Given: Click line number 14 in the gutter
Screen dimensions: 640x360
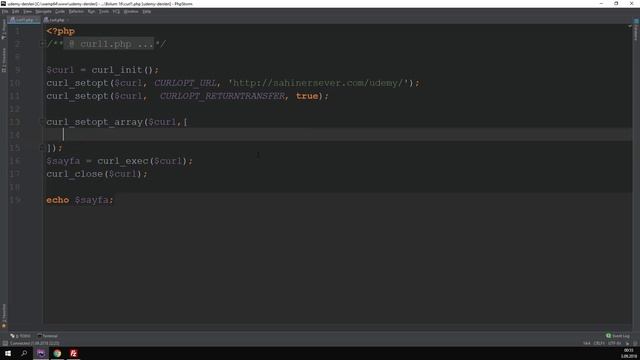Looking at the screenshot, I should (x=15, y=135).
